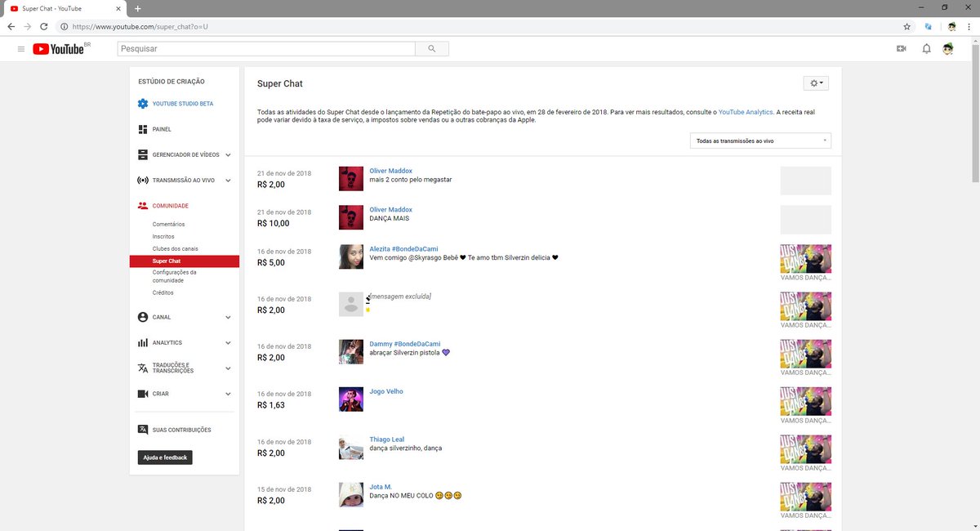Screen dimensions: 980x531
Task: Open video thumbnail on Jota M. row
Action: pos(806,497)
